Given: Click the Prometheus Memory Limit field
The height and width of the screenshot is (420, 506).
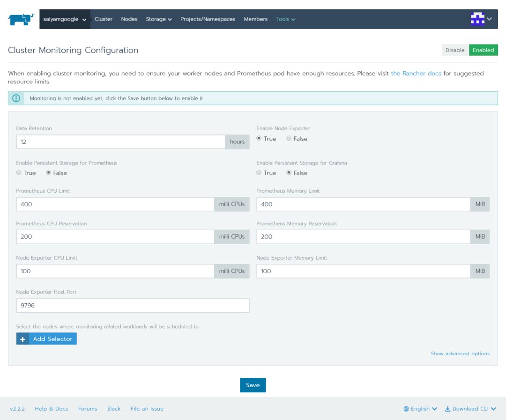Looking at the screenshot, I should [364, 204].
